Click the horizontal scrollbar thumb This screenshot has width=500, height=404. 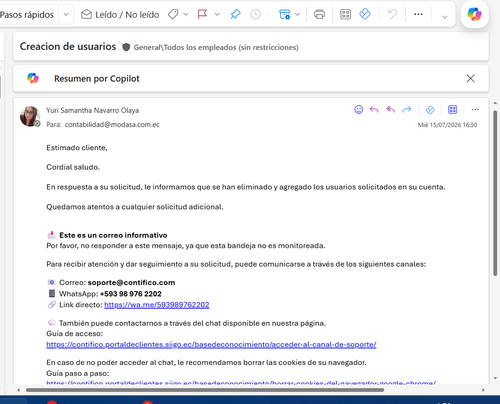pyautogui.click(x=205, y=390)
